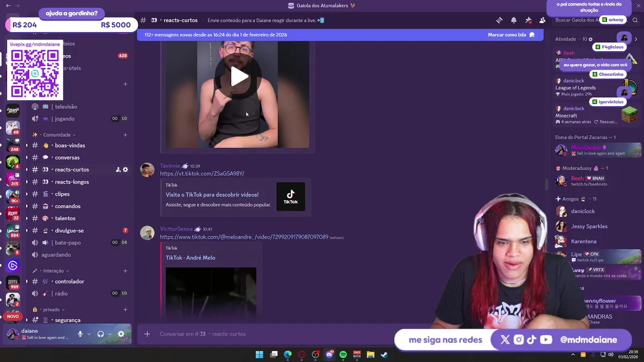Collapse the Comunidade category
The height and width of the screenshot is (362, 644).
(x=56, y=135)
